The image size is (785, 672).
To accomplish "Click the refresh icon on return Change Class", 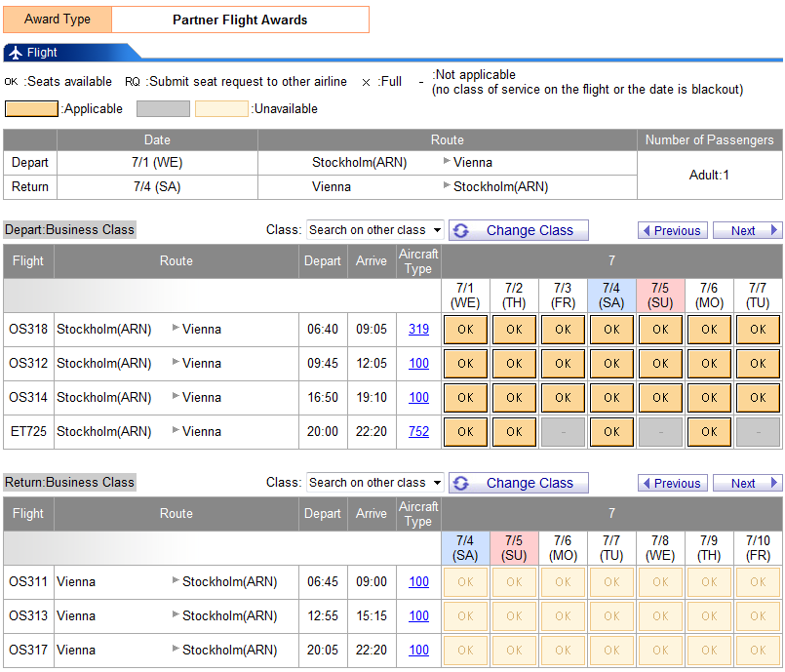I will 462,484.
